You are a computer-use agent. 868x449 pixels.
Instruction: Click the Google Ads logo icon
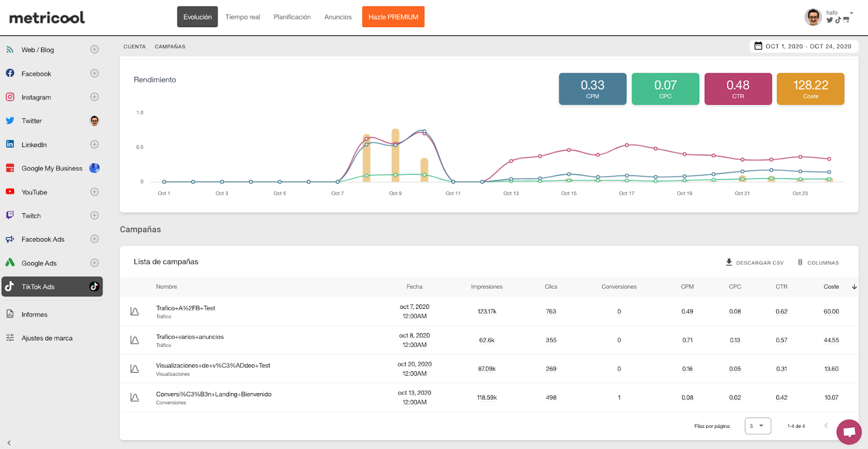coord(10,262)
